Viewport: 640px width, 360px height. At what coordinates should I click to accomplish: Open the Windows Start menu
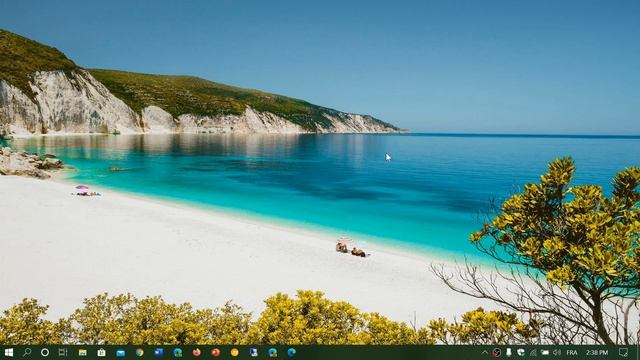9,352
